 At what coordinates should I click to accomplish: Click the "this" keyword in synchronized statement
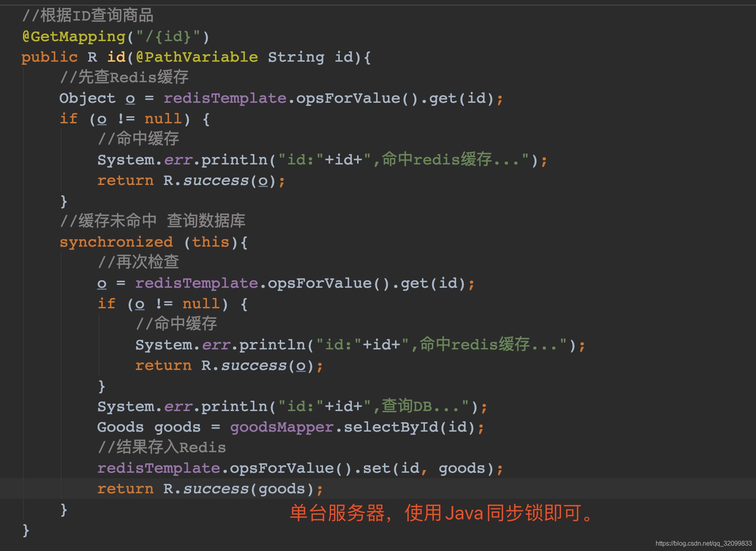[x=211, y=242]
